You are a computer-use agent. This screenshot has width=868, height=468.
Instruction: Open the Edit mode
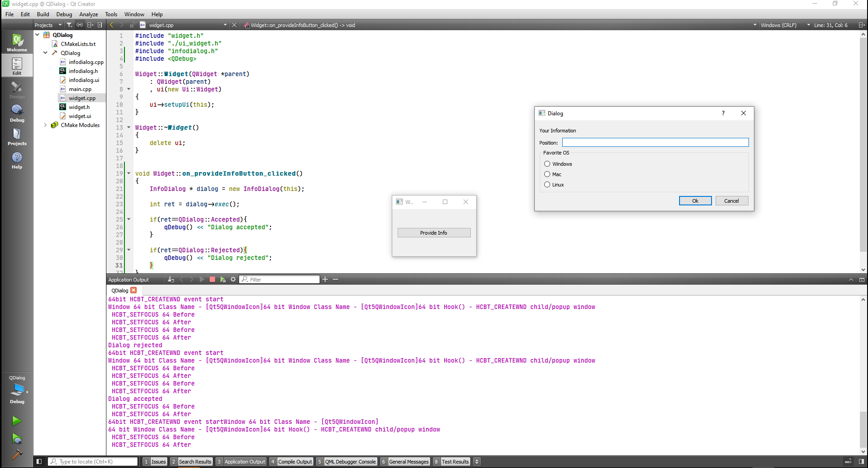[x=17, y=66]
